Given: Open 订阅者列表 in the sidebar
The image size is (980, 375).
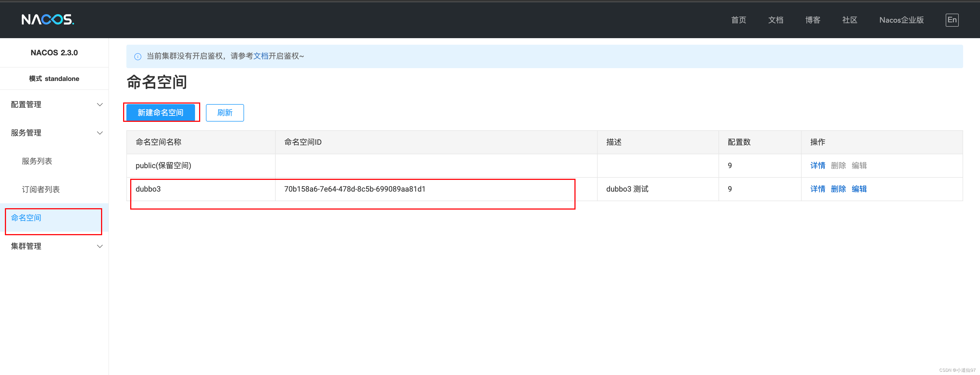Looking at the screenshot, I should click(41, 189).
